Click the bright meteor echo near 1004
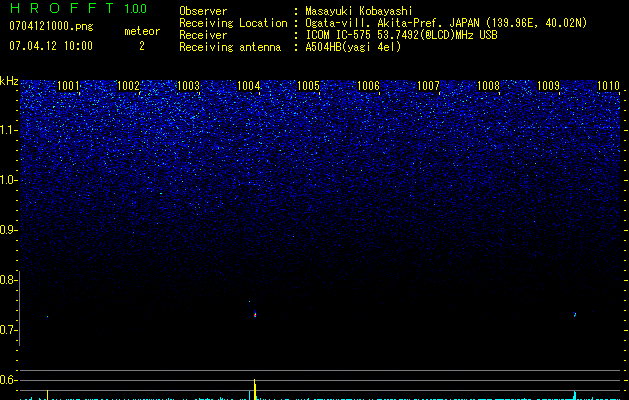Screen dimensions: 629x400 (255, 315)
